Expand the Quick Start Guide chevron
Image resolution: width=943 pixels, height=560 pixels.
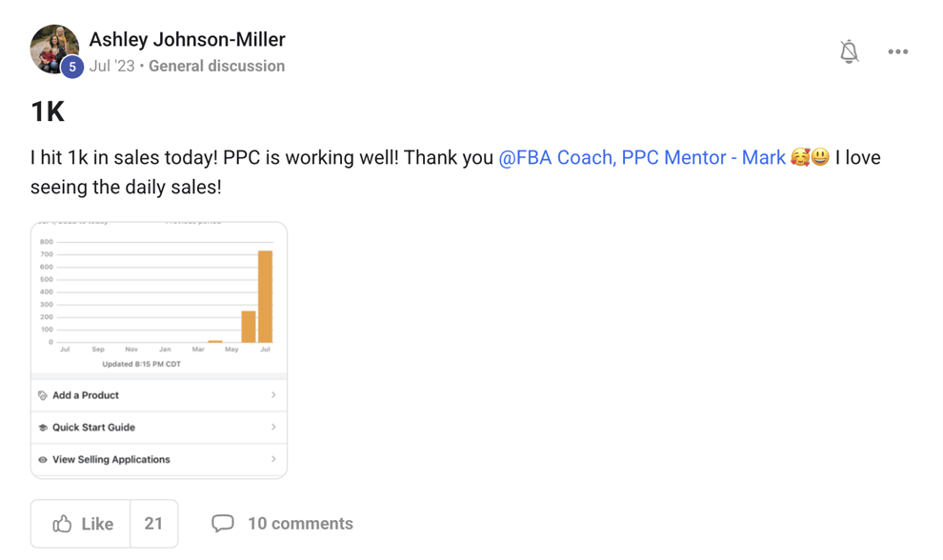(x=273, y=428)
